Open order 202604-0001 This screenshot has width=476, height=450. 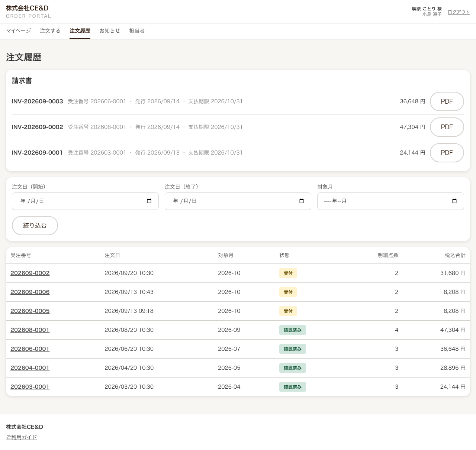click(x=30, y=368)
